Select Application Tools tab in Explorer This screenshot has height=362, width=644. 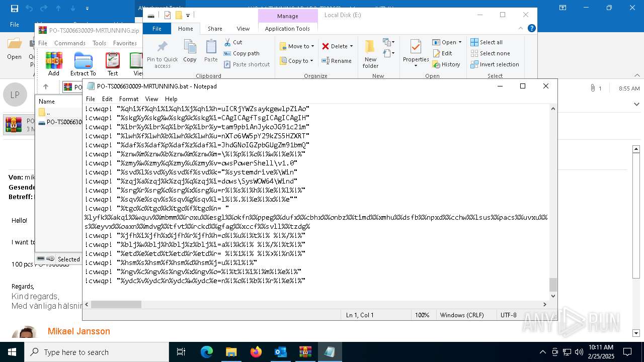[287, 29]
